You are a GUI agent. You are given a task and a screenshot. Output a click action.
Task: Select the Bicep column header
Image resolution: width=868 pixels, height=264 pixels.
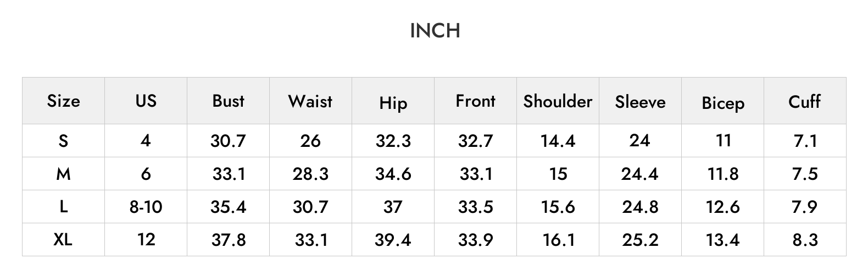pos(722,103)
